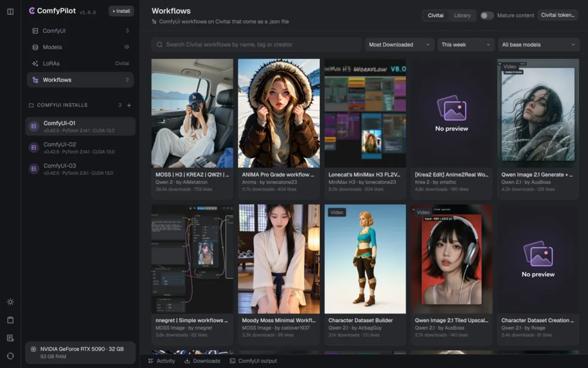Add a new ComfyUI install with plus icon

[129, 105]
